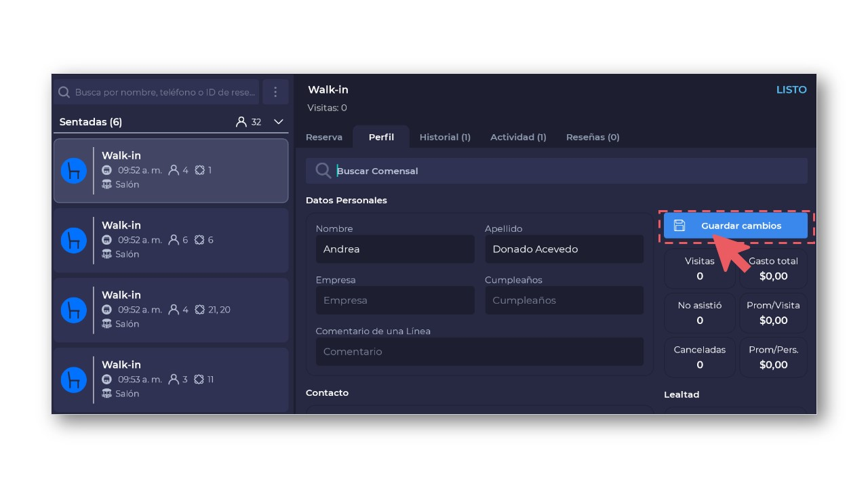
Task: Click the magnifier icon in Buscar Comensal
Action: pos(323,171)
